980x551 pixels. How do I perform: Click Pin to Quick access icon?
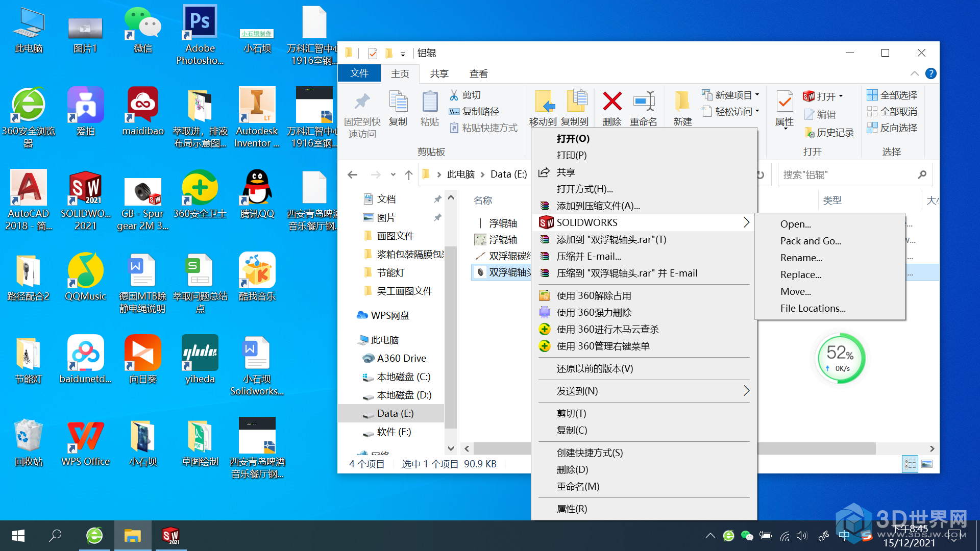pos(362,102)
